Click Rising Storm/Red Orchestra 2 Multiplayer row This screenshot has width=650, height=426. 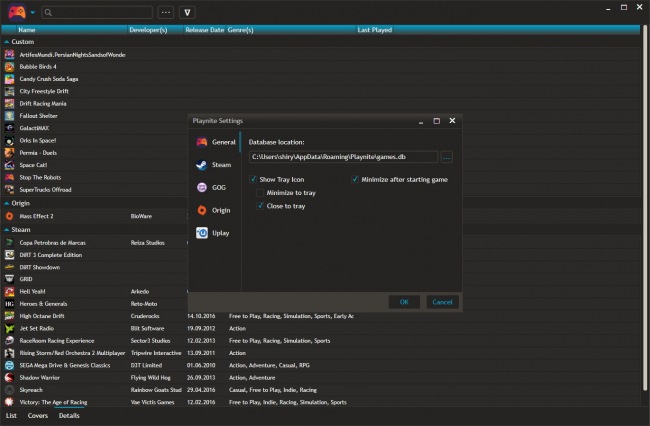point(321,353)
